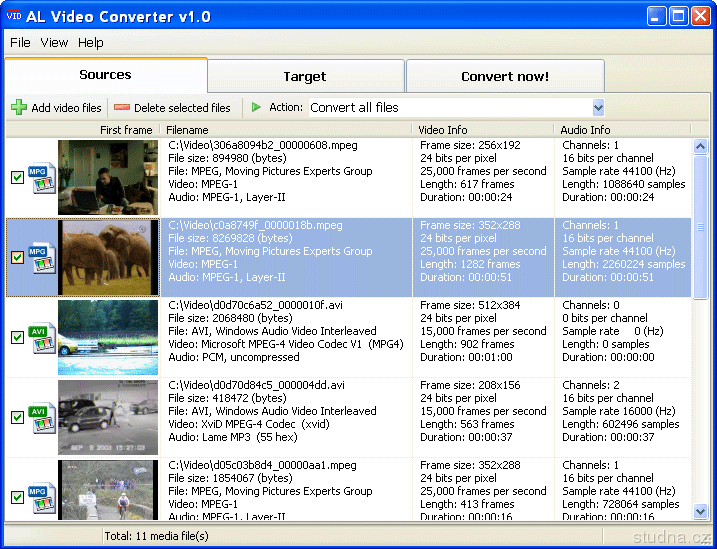Click the scrollbar down arrow in file list

700,511
